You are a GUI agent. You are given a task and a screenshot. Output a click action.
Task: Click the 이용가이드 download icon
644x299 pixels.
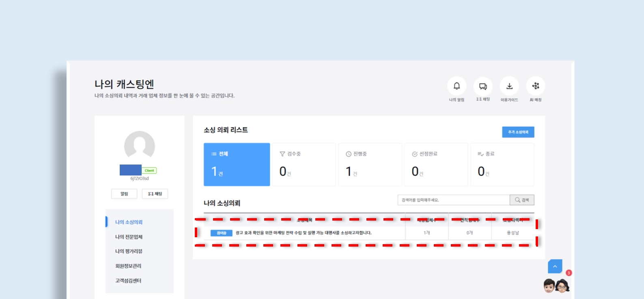coord(509,86)
